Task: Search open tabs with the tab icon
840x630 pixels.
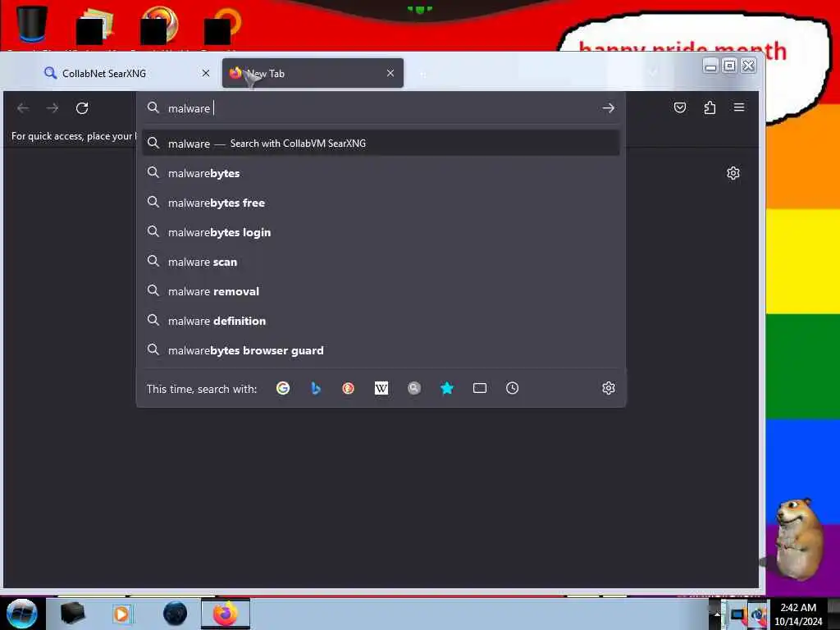Action: coord(479,388)
